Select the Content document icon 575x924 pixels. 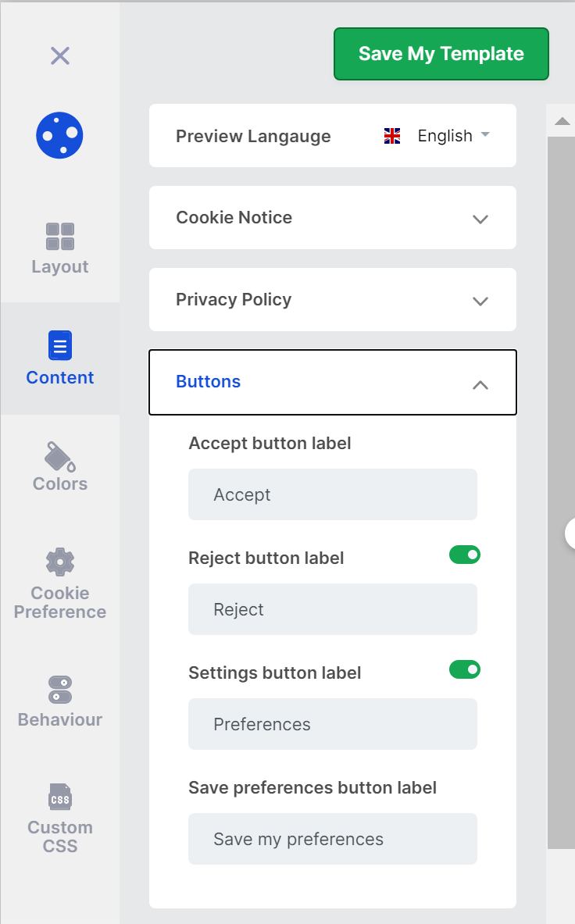pyautogui.click(x=59, y=345)
